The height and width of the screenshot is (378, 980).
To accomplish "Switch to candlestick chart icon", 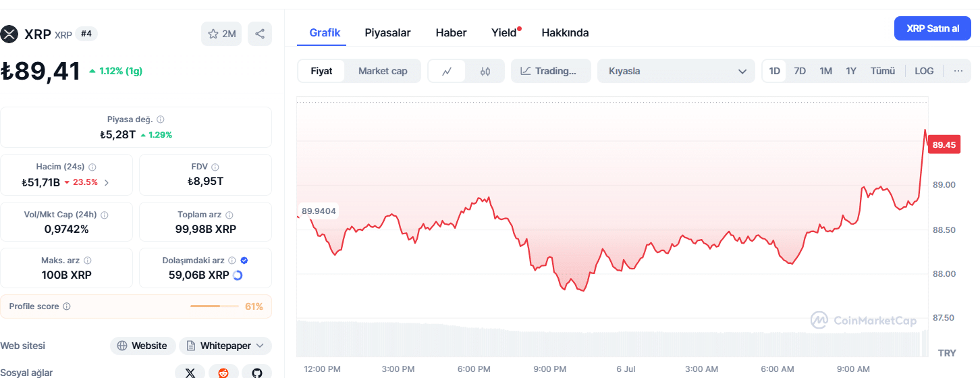I will [485, 71].
